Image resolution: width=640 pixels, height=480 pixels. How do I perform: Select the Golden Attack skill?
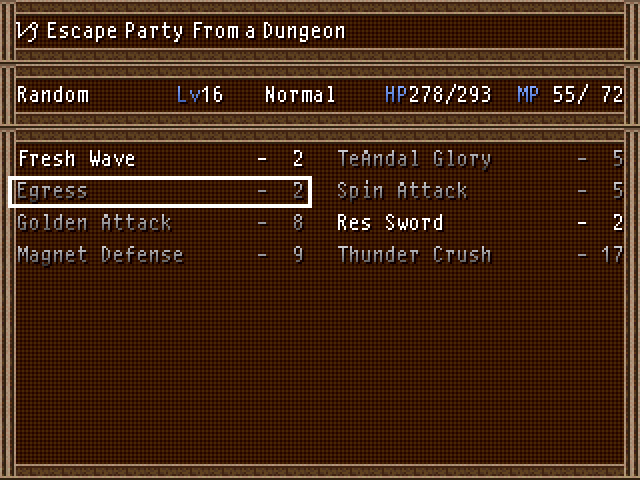(160, 223)
